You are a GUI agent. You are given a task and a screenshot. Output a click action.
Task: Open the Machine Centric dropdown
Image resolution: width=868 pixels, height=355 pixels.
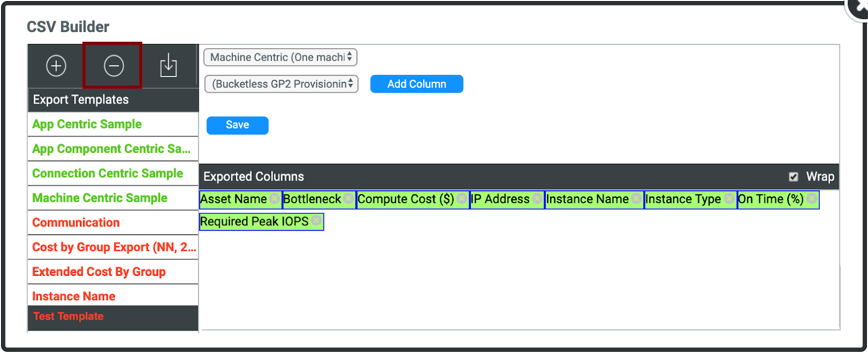tap(280, 57)
